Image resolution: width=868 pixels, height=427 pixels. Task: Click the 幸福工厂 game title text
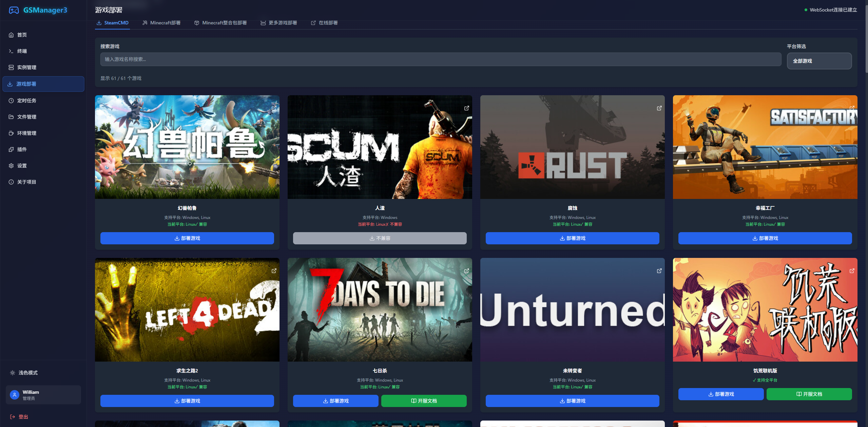pos(765,208)
